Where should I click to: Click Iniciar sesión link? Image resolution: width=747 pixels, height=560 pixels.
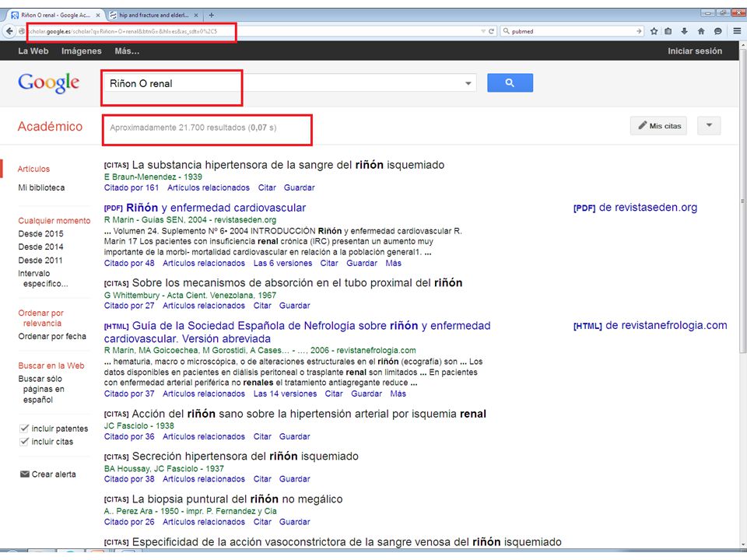coord(695,51)
